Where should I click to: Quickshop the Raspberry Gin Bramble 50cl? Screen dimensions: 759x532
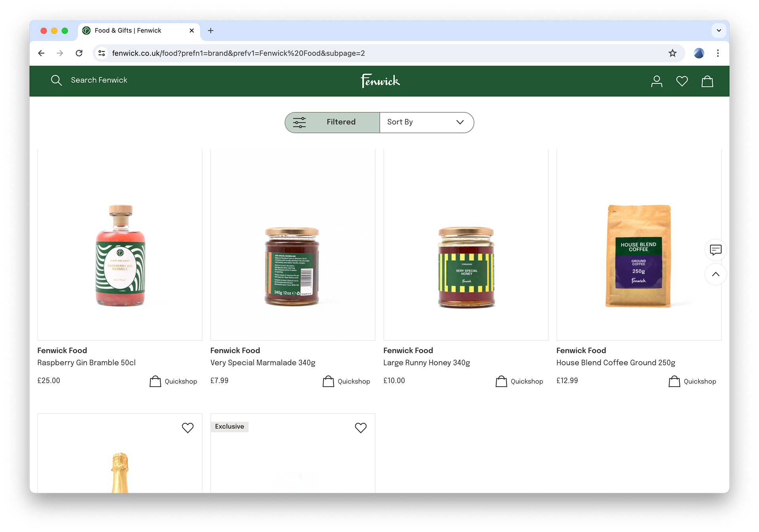point(173,381)
